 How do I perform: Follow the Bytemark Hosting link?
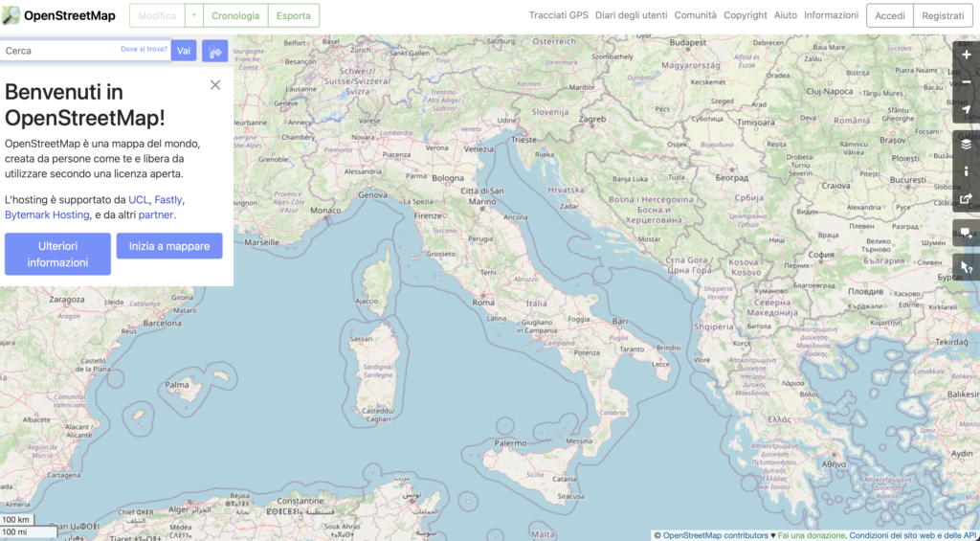47,215
